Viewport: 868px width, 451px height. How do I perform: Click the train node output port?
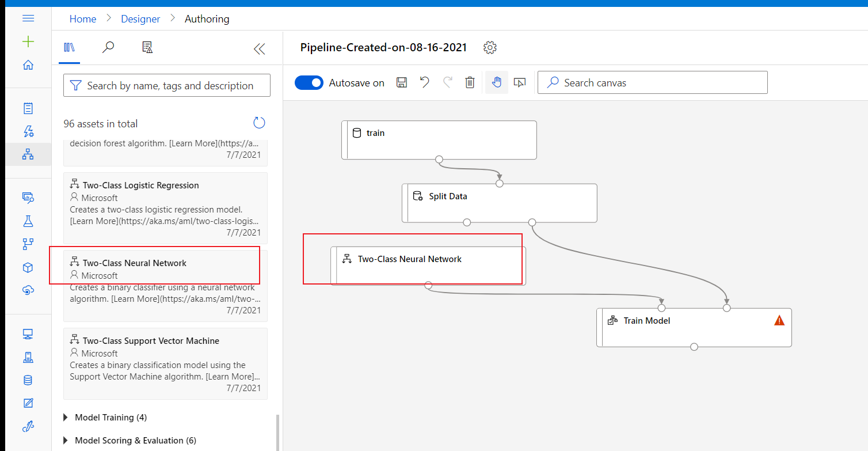pyautogui.click(x=439, y=159)
